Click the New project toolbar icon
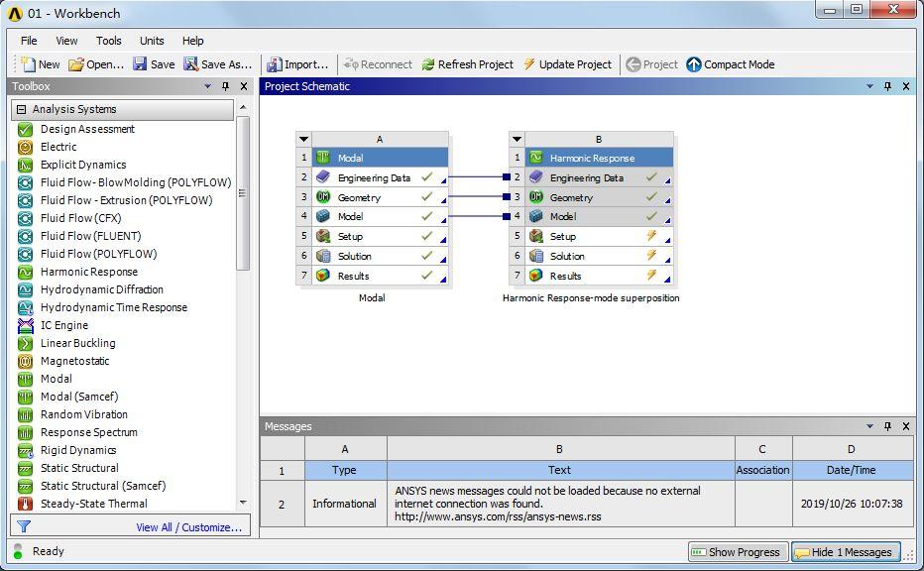 coord(28,64)
